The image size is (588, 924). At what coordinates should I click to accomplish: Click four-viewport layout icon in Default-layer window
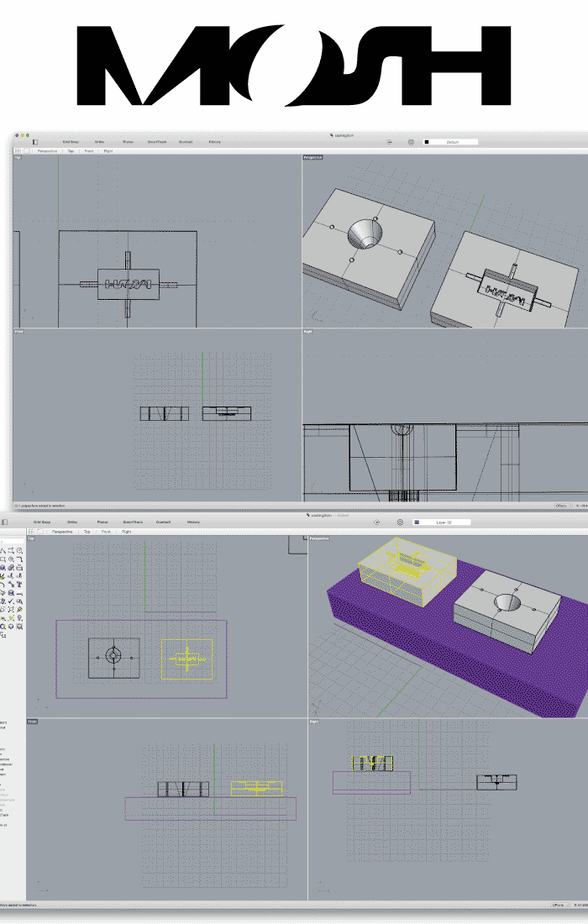coord(18,151)
